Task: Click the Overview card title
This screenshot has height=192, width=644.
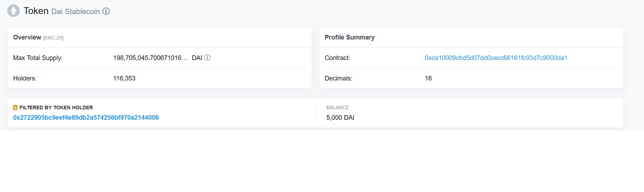Action: (x=27, y=37)
